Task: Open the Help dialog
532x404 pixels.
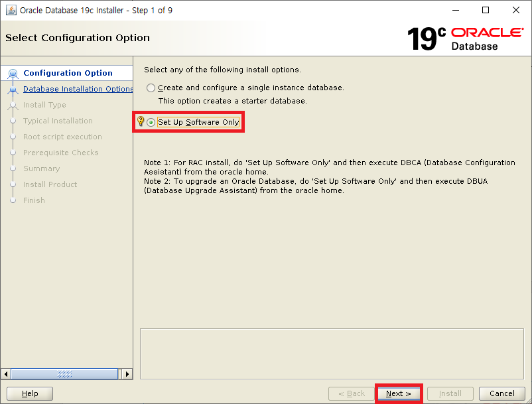Action: 30,393
